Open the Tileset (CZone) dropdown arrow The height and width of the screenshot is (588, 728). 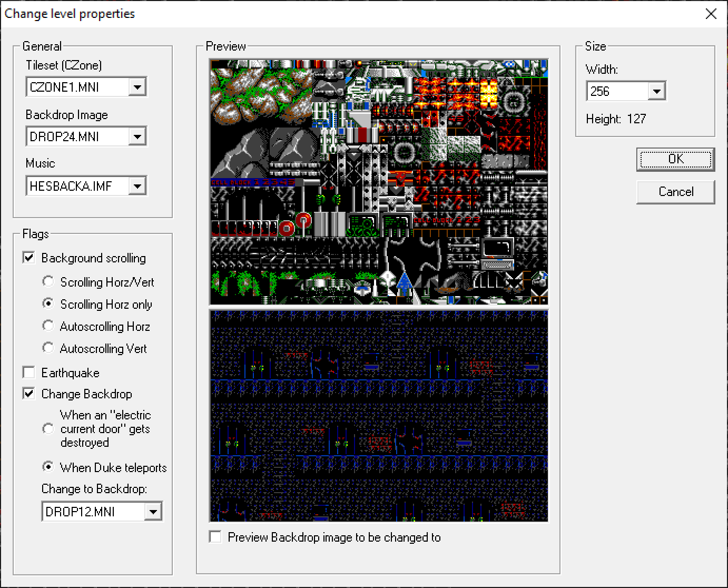tap(137, 86)
